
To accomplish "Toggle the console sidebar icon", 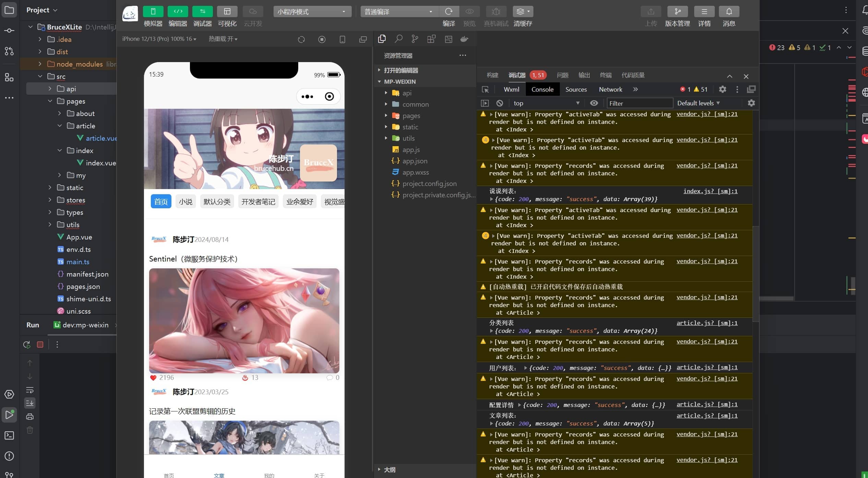I will (x=485, y=103).
